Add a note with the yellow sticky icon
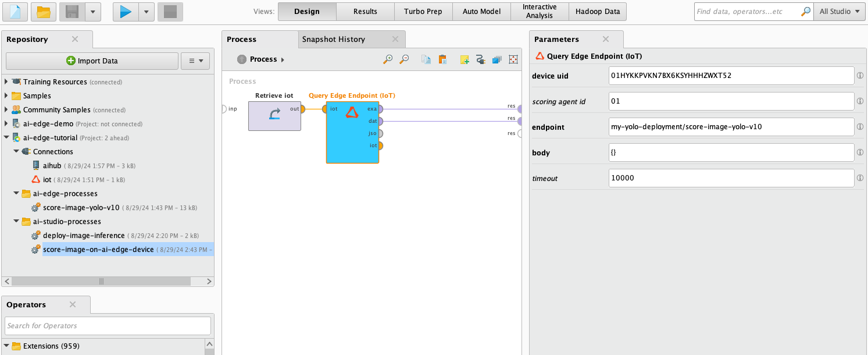Image resolution: width=868 pixels, height=355 pixels. click(x=465, y=59)
